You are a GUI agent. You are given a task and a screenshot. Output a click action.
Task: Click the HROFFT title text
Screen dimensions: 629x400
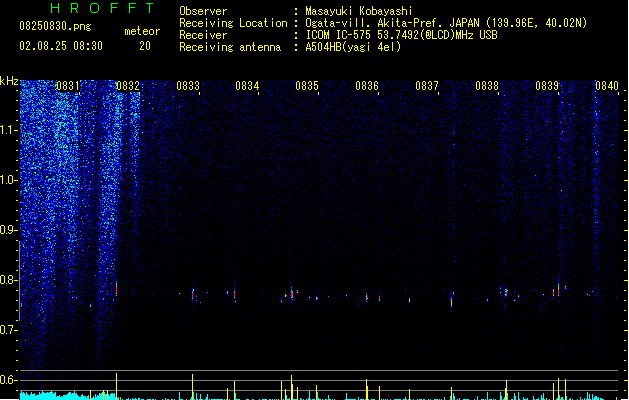click(x=102, y=8)
